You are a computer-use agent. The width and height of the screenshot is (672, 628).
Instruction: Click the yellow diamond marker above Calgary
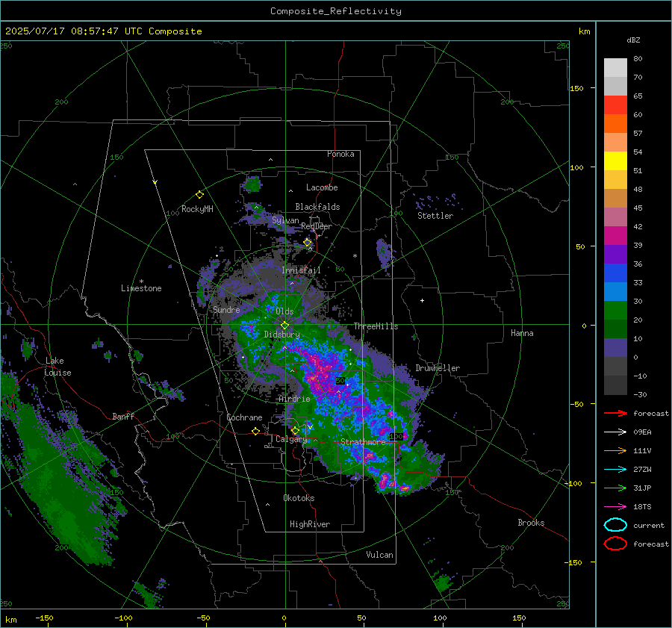pos(295,430)
